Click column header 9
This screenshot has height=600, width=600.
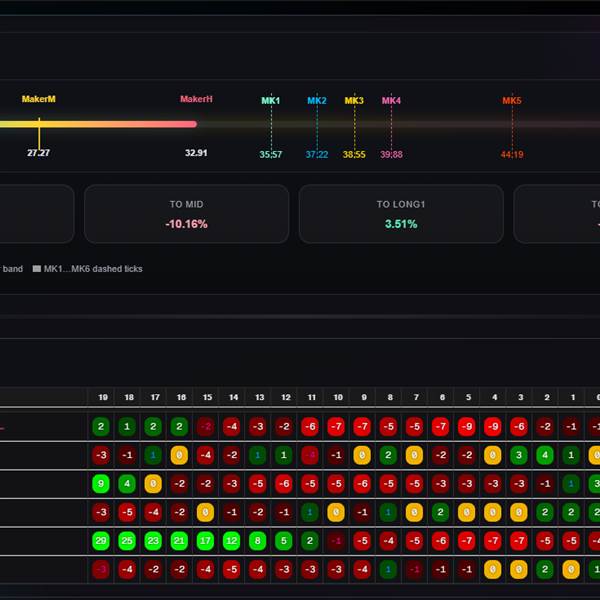pos(364,397)
